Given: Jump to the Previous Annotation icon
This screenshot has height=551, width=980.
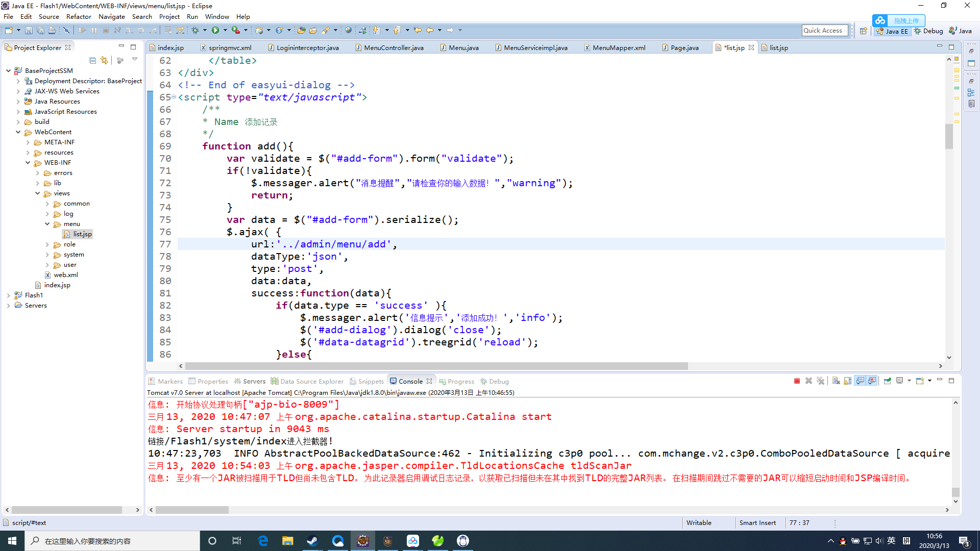Looking at the screenshot, I should 397,31.
